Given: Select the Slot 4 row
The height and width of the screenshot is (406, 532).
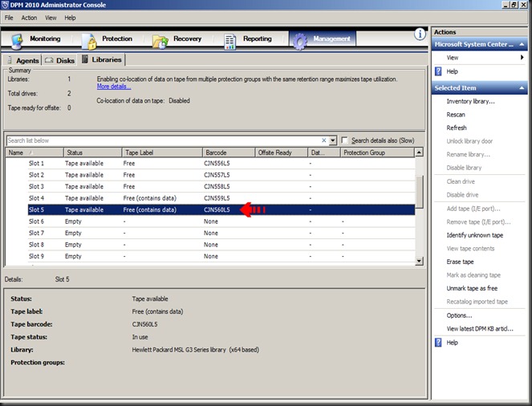Looking at the screenshot, I should click(x=221, y=198).
